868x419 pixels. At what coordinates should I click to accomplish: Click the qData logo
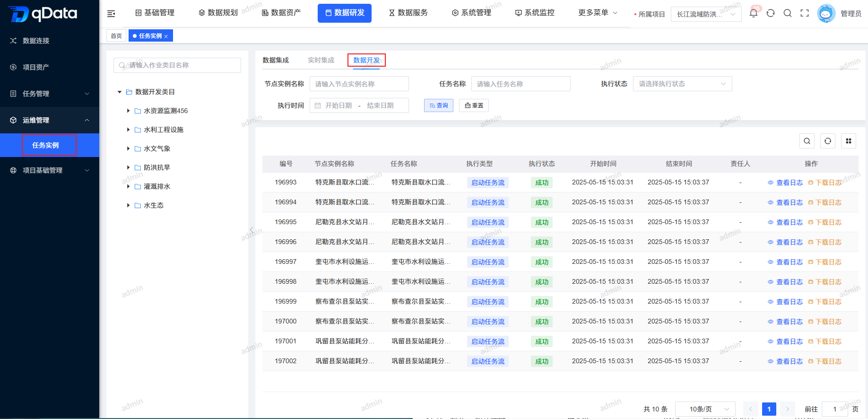click(x=43, y=14)
